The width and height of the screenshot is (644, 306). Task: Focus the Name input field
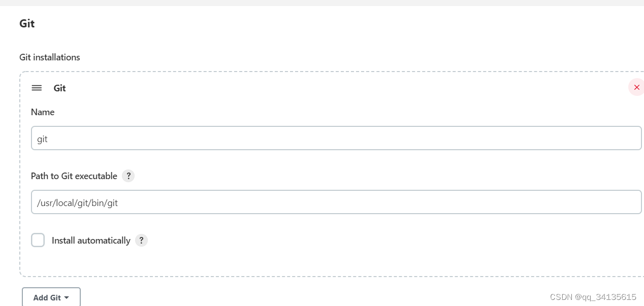pyautogui.click(x=335, y=138)
